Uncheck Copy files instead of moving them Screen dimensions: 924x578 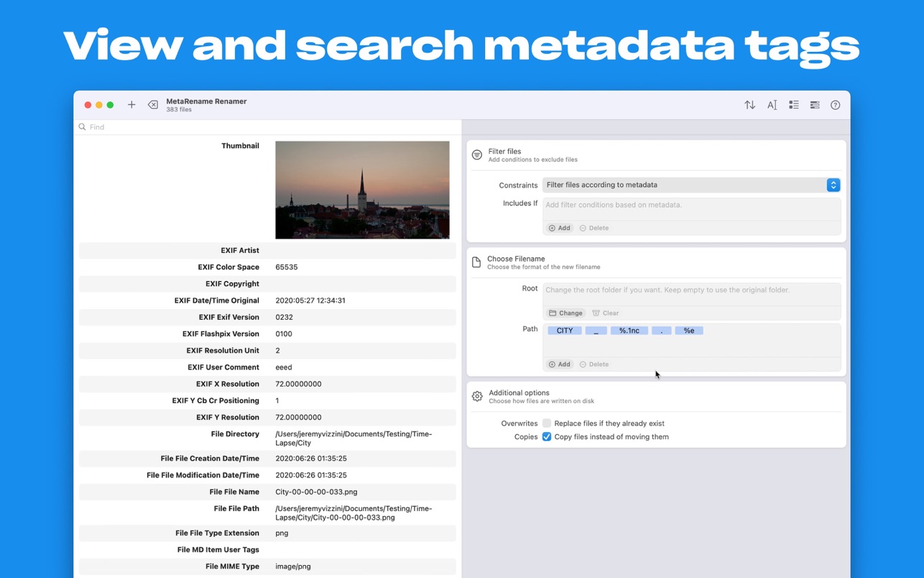(x=547, y=436)
